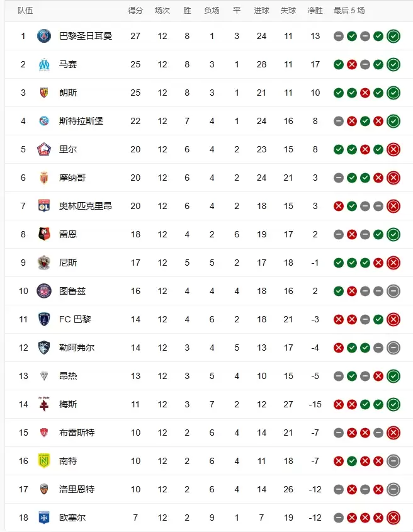Click the Le Havre (勒阿弗尔) crest
Image resolution: width=413 pixels, height=532 pixels.
[x=43, y=348]
